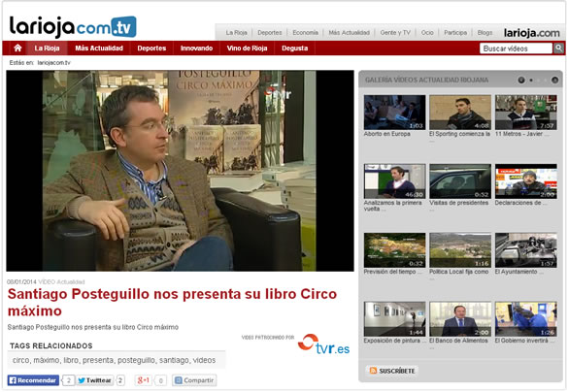
Task: Click the Twittear button
Action: tap(95, 380)
